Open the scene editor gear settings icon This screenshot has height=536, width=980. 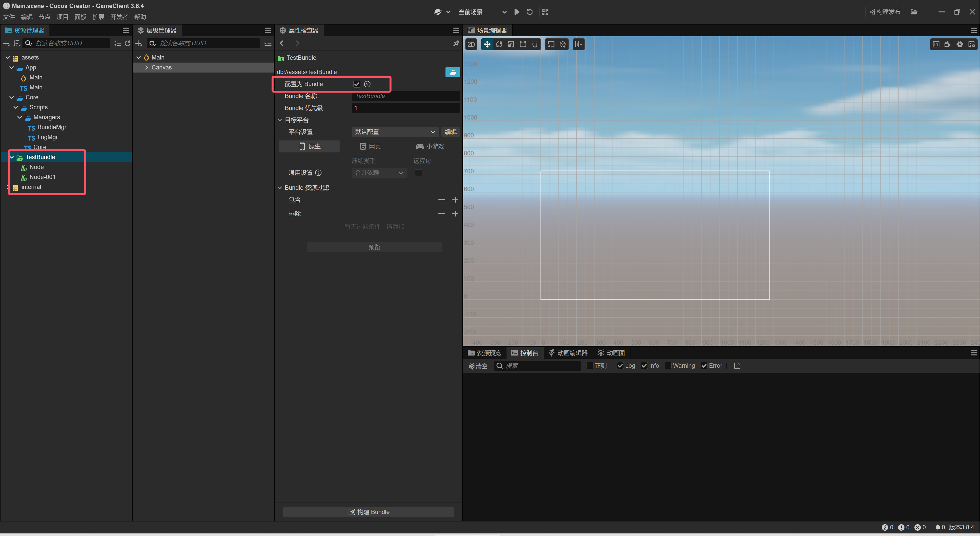[x=960, y=44]
